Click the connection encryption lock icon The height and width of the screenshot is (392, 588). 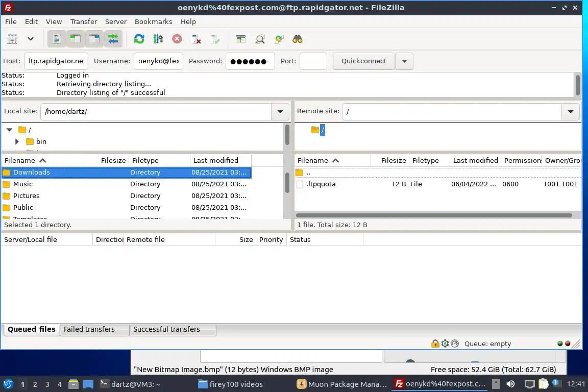coord(435,343)
